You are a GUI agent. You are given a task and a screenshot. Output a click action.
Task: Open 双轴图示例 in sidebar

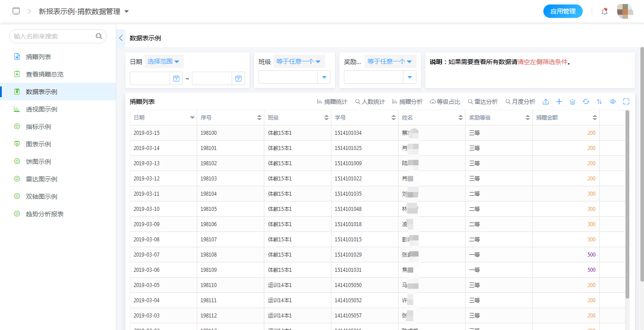[x=58, y=197]
